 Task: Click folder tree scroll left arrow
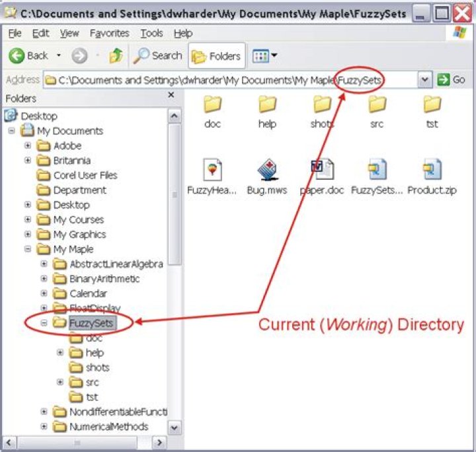pos(9,443)
